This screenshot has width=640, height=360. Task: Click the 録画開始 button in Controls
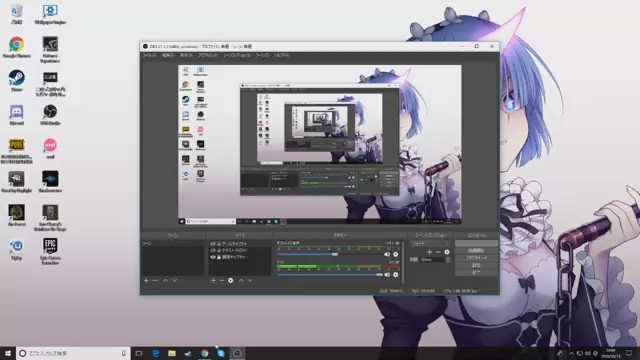tap(476, 251)
